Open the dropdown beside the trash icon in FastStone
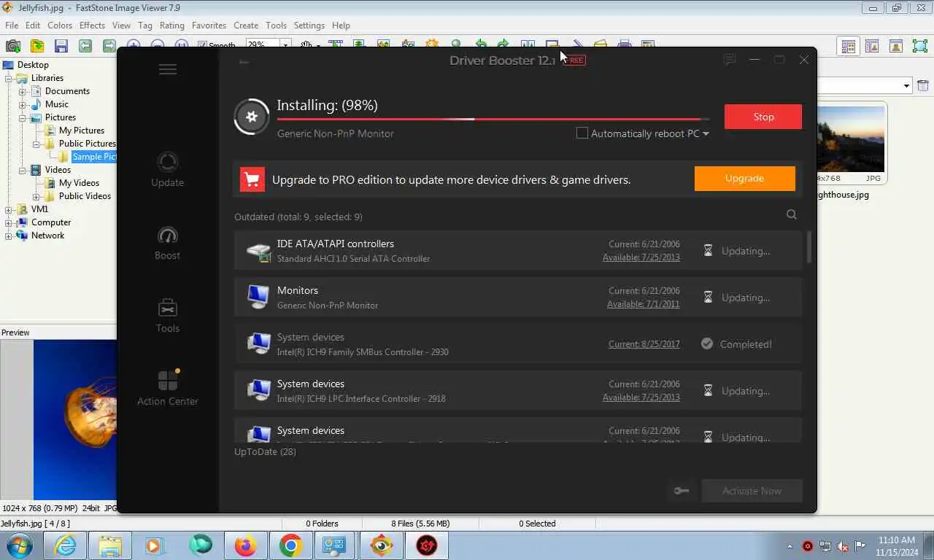The width and height of the screenshot is (934, 560). (x=907, y=86)
